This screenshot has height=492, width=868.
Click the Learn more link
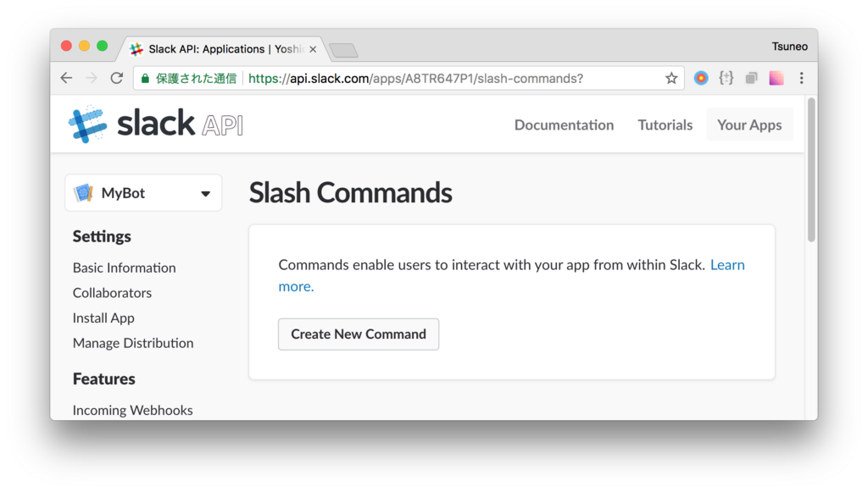click(x=726, y=265)
